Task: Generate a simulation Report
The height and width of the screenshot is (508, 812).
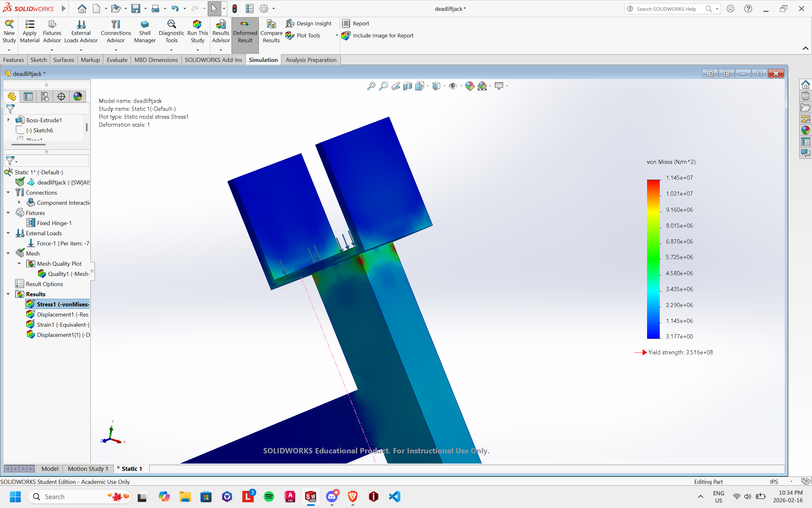Action: pos(356,23)
